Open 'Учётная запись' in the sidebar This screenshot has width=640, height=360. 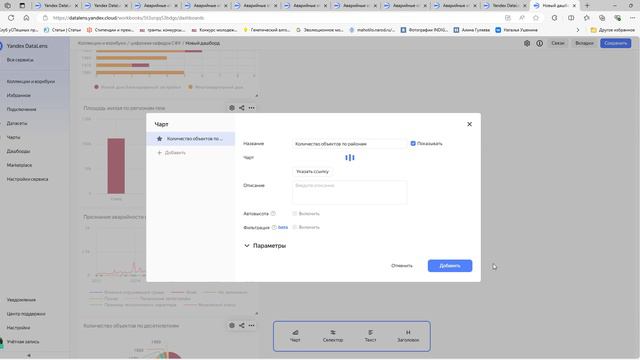23,342
